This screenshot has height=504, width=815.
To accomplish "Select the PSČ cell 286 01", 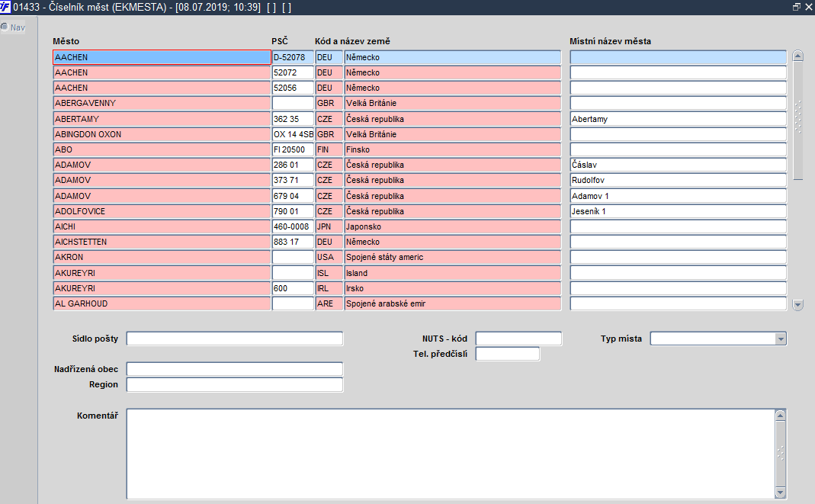I will point(293,165).
